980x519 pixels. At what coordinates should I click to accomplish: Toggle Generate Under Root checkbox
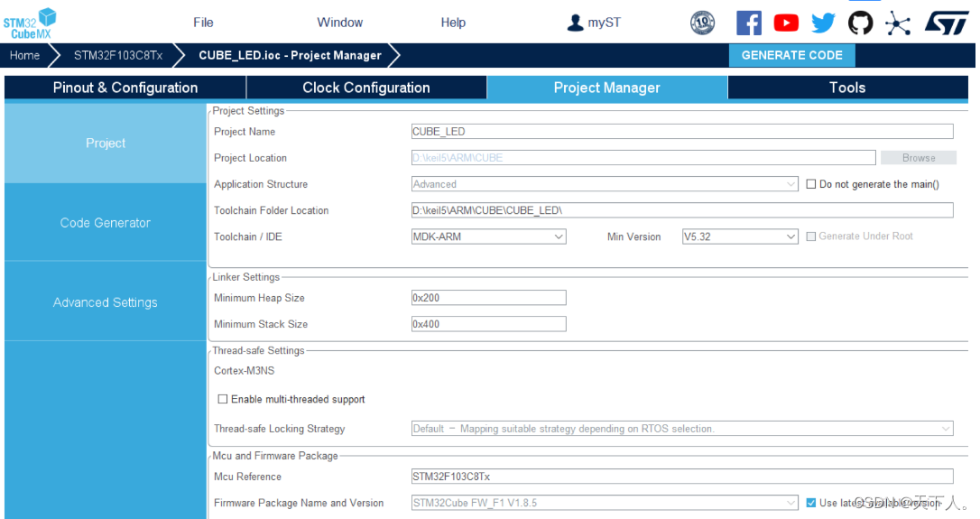pos(810,236)
